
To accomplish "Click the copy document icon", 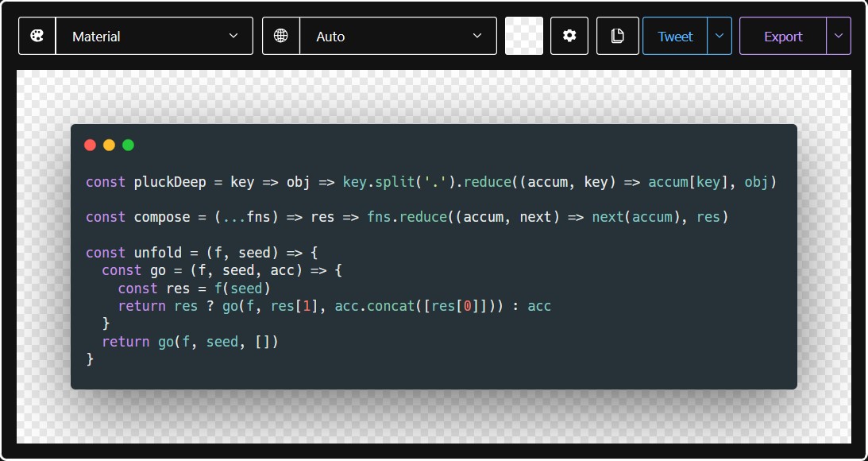I will coord(617,37).
